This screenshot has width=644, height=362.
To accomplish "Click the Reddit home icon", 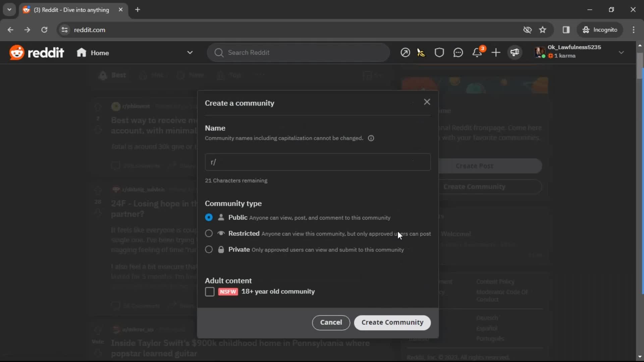I will tap(80, 52).
